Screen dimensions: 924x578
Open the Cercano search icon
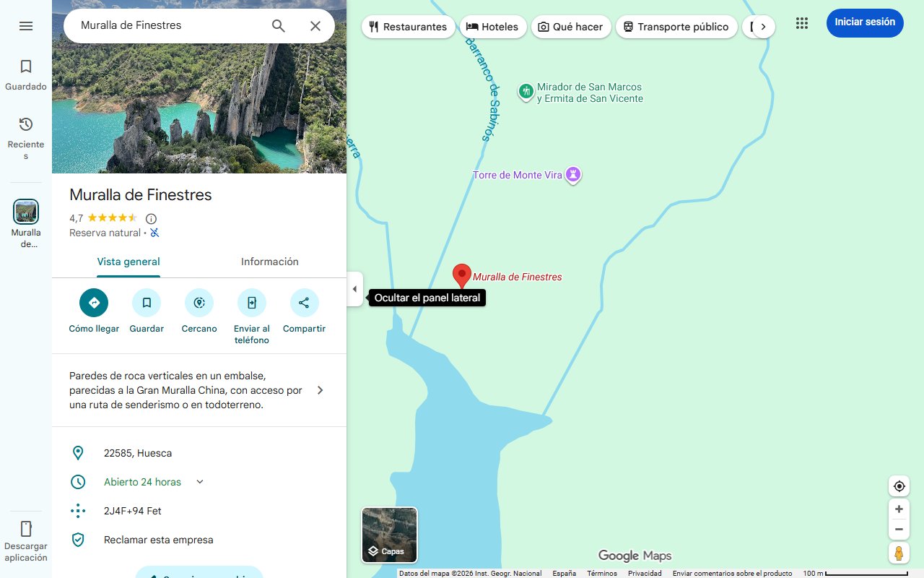[x=199, y=303]
